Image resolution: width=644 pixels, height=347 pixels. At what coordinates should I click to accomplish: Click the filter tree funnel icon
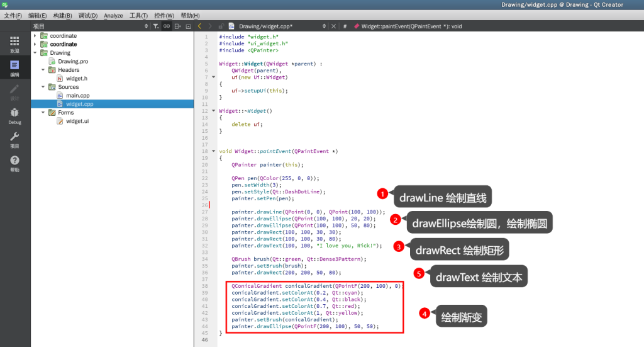coord(156,26)
